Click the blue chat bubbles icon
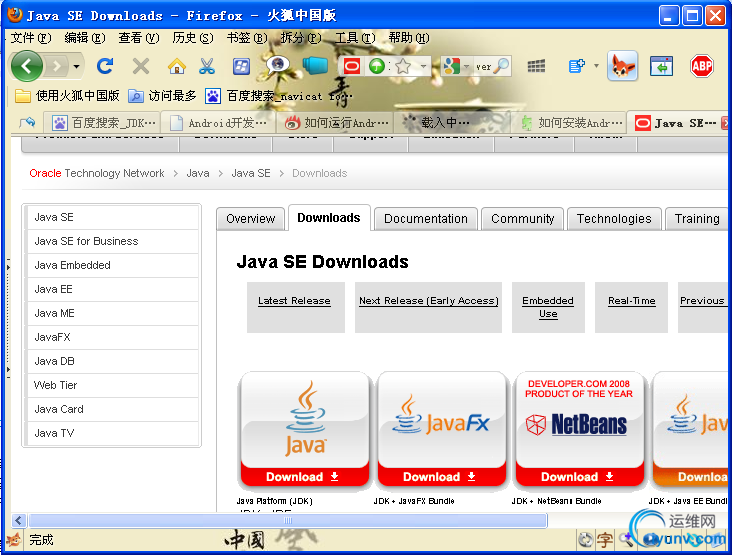The height and width of the screenshot is (555, 732). [x=315, y=65]
